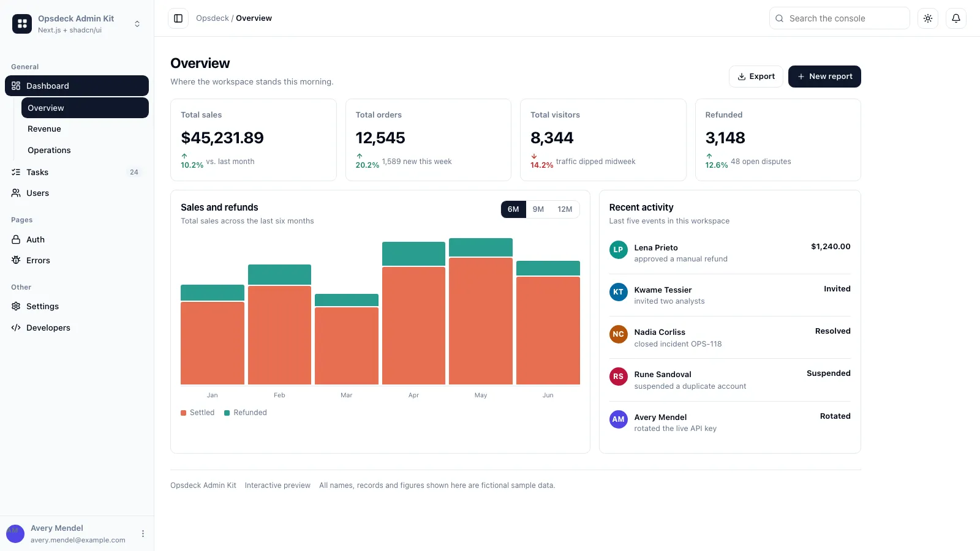Click the Refunded legend swatch
This screenshot has width=980, height=551.
(x=227, y=413)
